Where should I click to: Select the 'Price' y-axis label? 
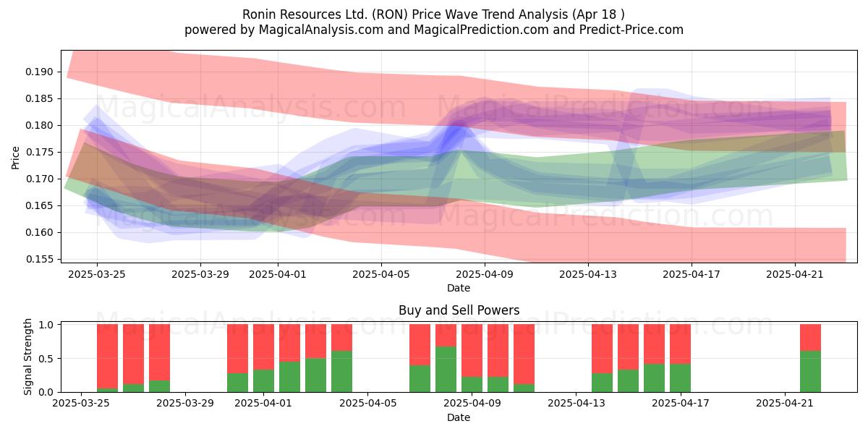[16, 156]
